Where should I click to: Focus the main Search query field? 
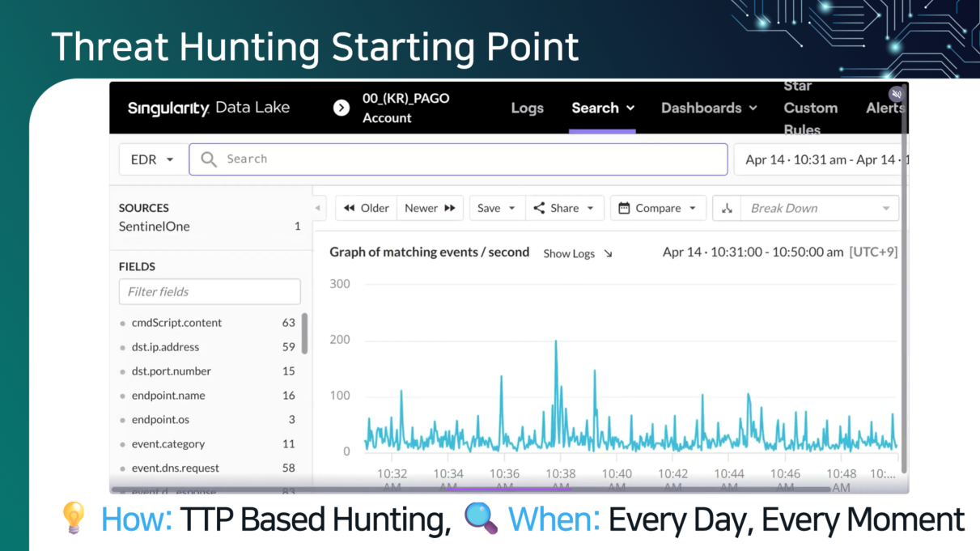point(458,159)
